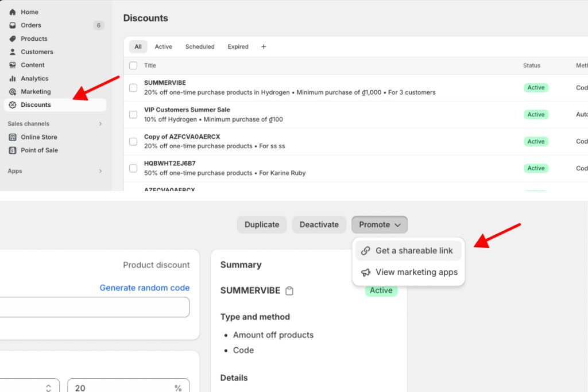588x392 pixels.
Task: Click the Marketing target icon
Action: pyautogui.click(x=13, y=92)
